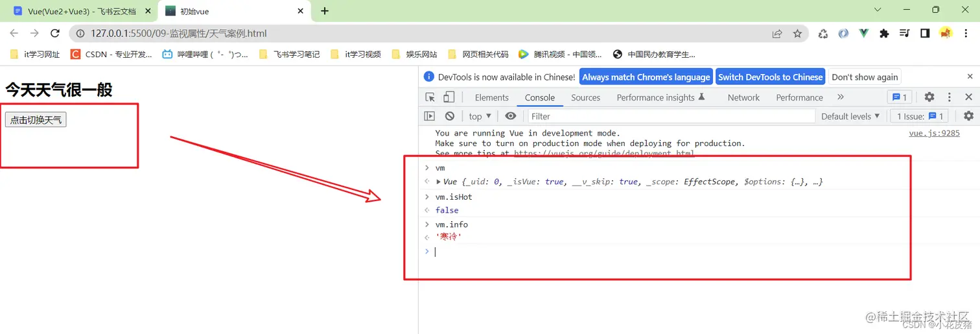
Task: Open the 网页相关代码 bookmark folder
Action: 478,54
